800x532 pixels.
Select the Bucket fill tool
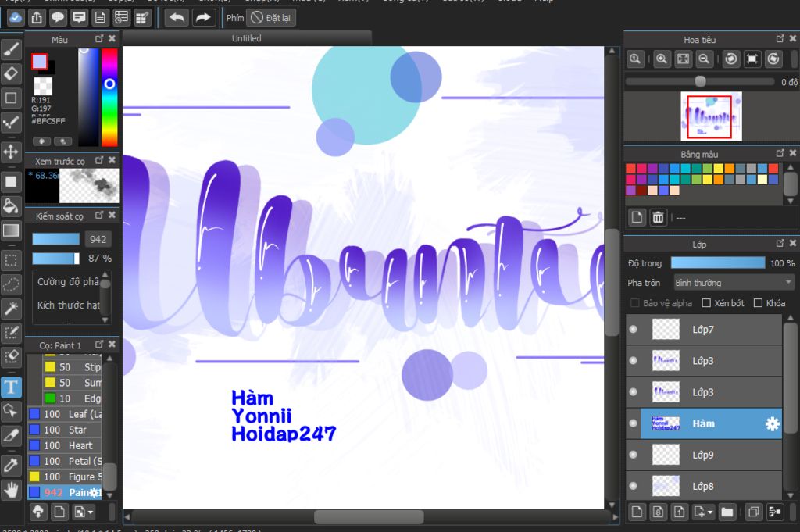11,206
